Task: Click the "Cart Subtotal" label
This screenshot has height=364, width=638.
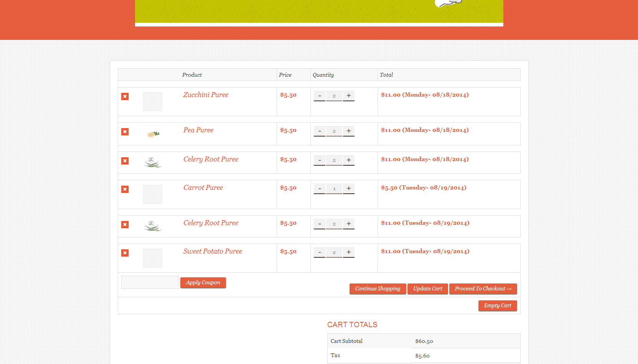Action: (346, 341)
